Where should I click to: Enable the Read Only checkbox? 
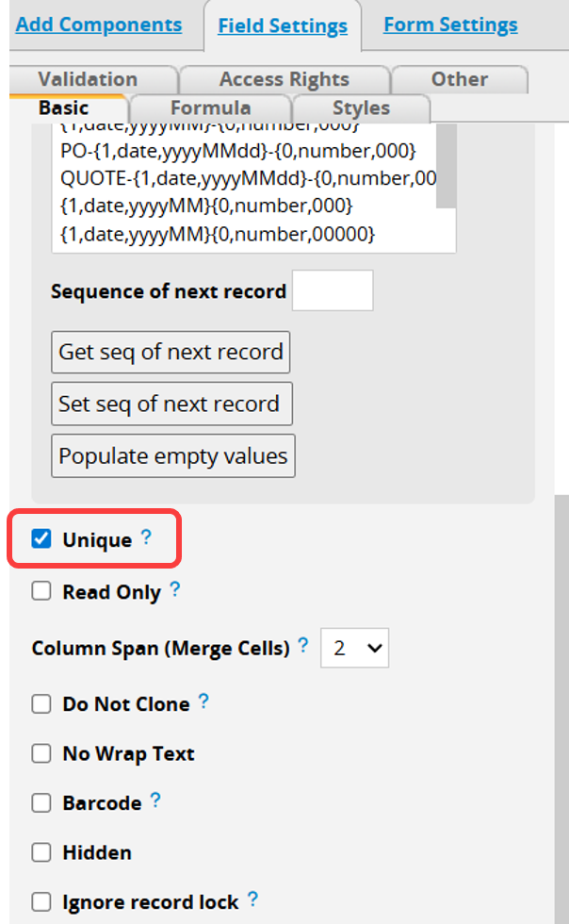pos(41,590)
